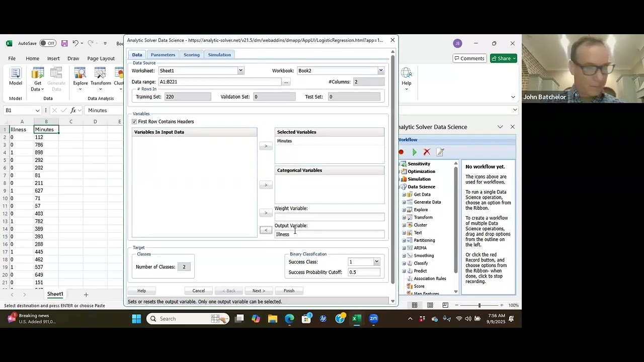Open Windows Start menu
The height and width of the screenshot is (362, 644).
(x=136, y=318)
